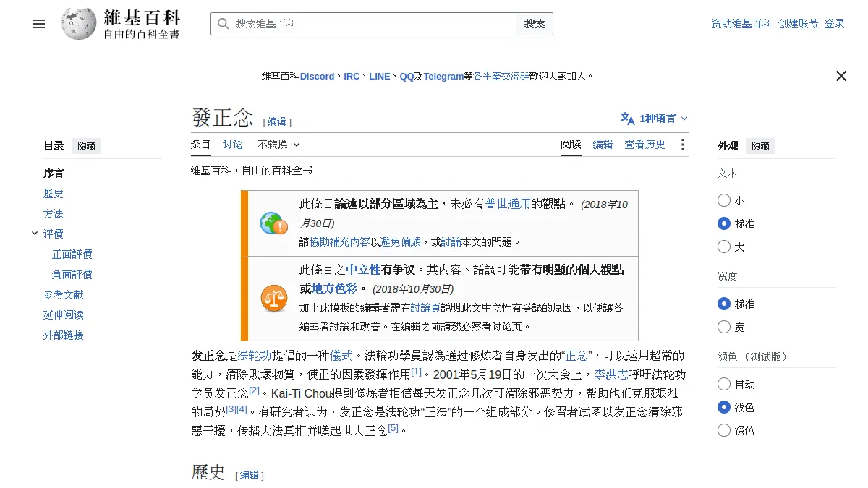Image resolution: width=868 pixels, height=488 pixels.
Task: Open footnote reference [2]
Action: tap(254, 390)
